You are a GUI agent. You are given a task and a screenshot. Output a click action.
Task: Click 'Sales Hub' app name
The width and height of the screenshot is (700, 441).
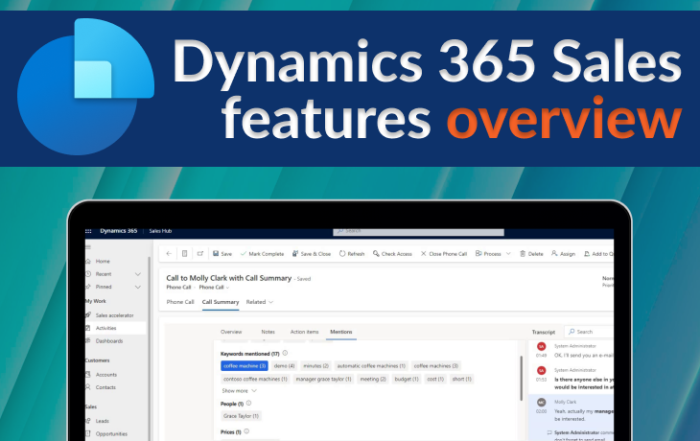[160, 231]
